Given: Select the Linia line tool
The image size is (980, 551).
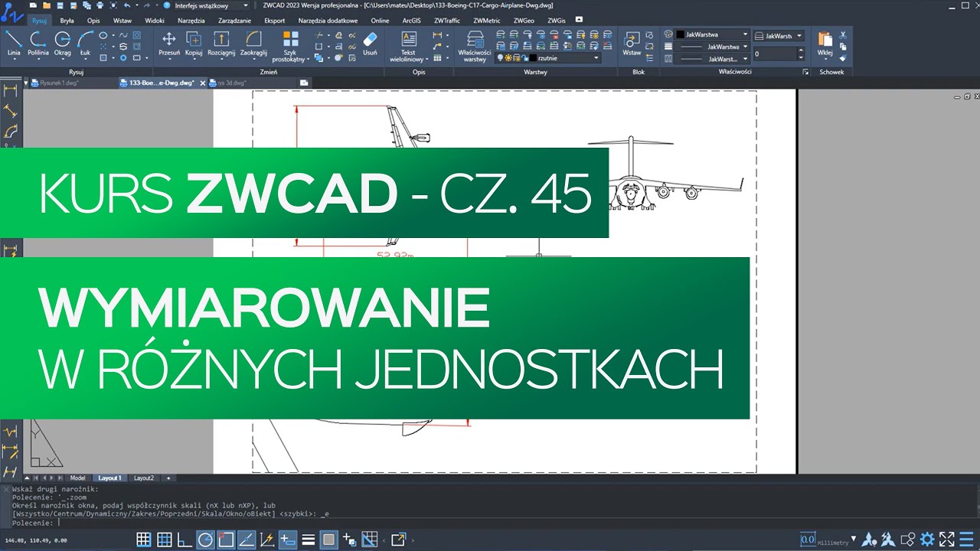Looking at the screenshot, I should [14, 44].
